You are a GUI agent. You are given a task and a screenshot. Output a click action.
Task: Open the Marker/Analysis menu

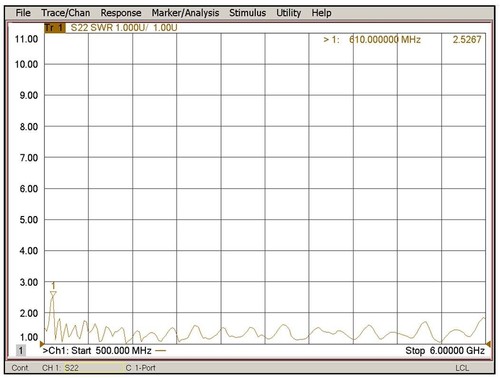pyautogui.click(x=185, y=13)
